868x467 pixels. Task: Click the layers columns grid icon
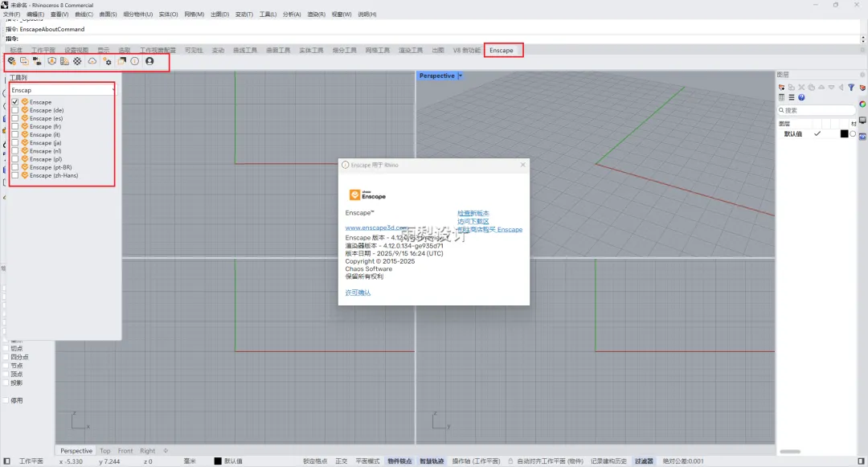pos(782,97)
